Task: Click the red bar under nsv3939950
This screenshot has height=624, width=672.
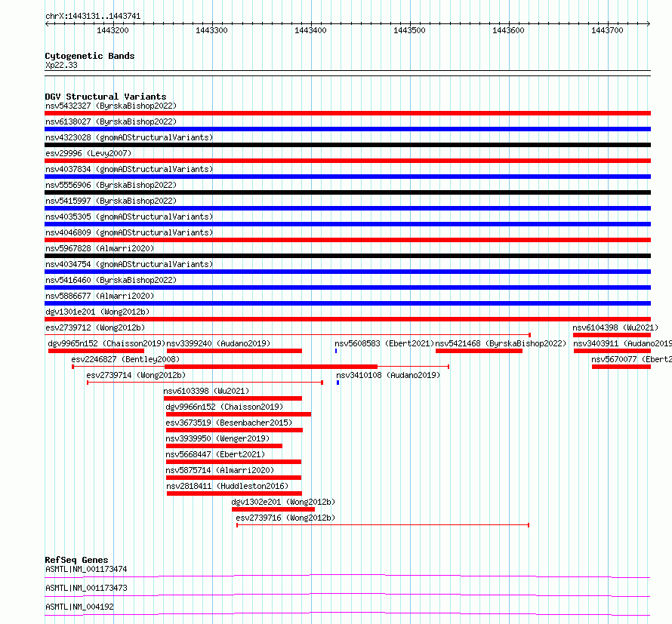Action: coord(224,446)
